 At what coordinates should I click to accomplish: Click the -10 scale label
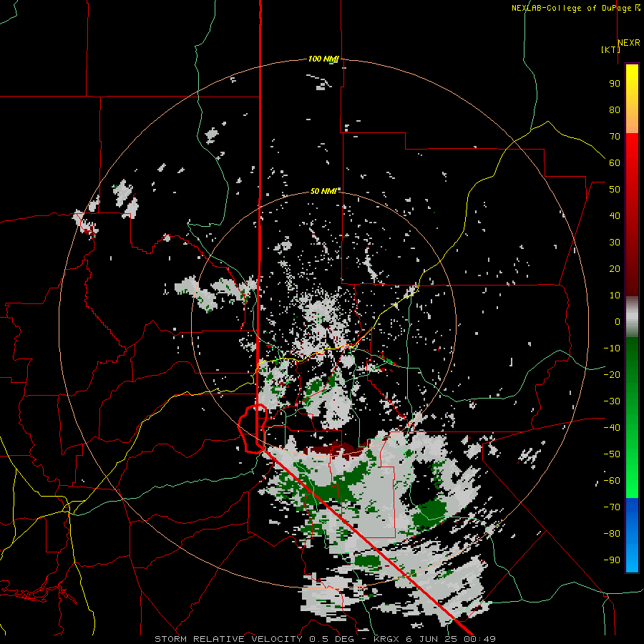pos(612,348)
